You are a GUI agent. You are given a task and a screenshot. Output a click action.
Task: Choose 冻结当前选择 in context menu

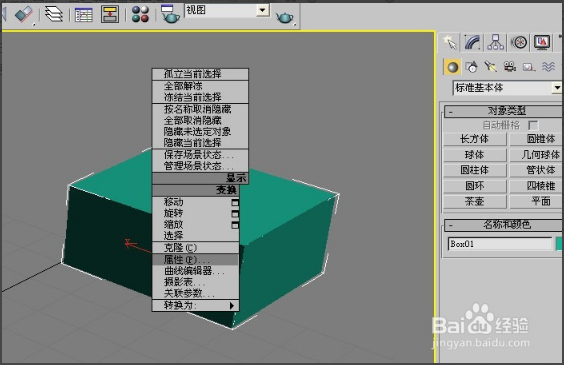200,97
